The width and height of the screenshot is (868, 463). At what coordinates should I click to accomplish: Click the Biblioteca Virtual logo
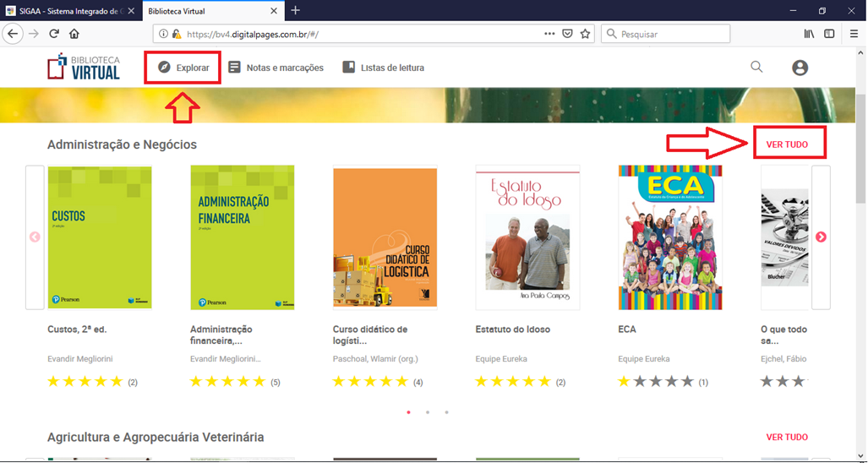click(x=84, y=68)
